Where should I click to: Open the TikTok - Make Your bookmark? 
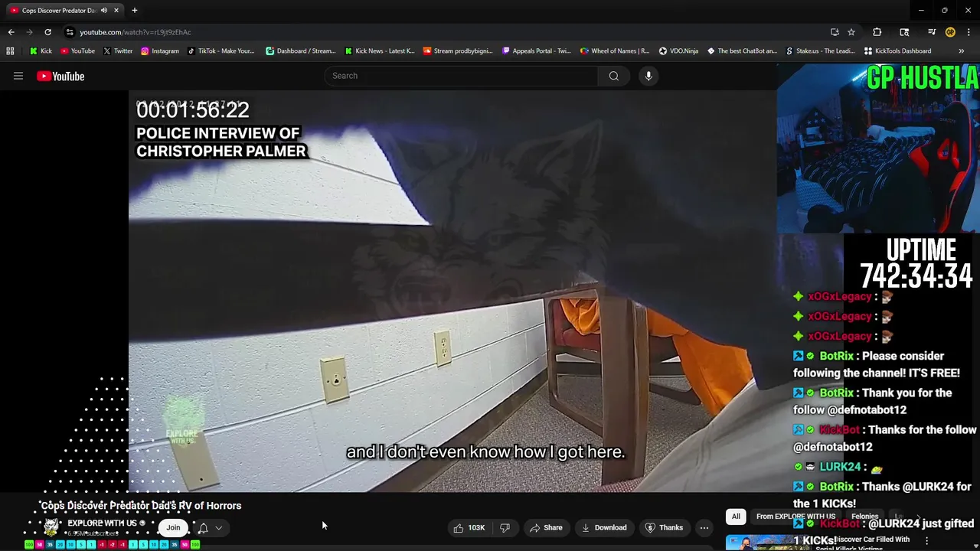[221, 51]
